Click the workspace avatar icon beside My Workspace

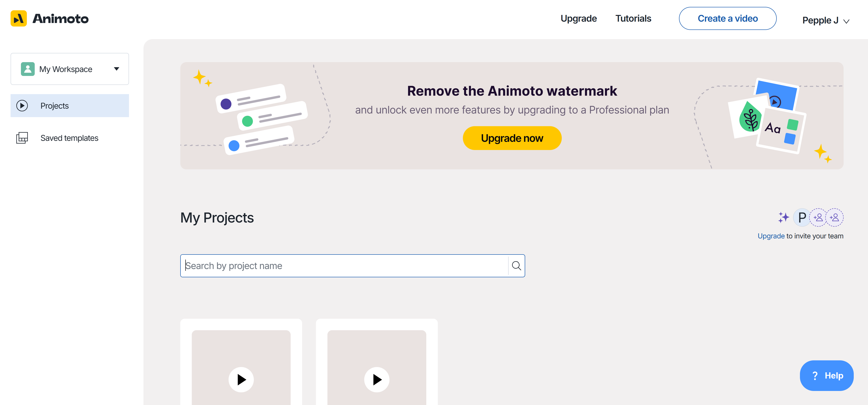coord(27,69)
